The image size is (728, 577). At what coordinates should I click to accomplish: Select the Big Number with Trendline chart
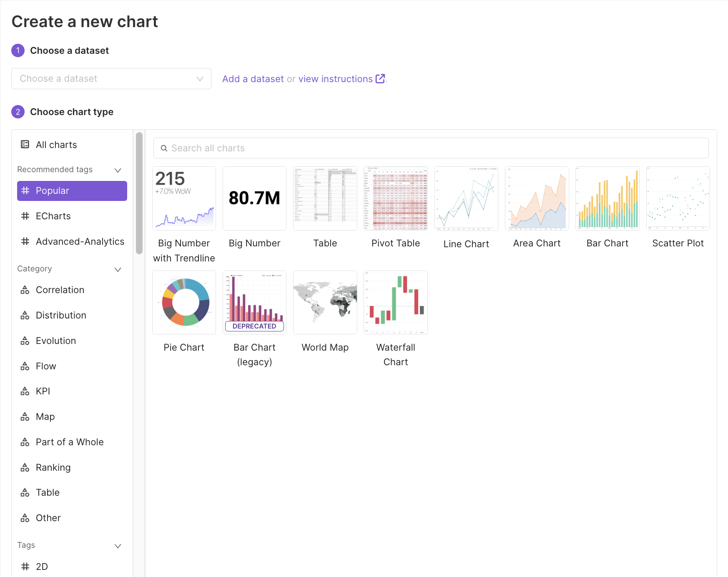184,198
